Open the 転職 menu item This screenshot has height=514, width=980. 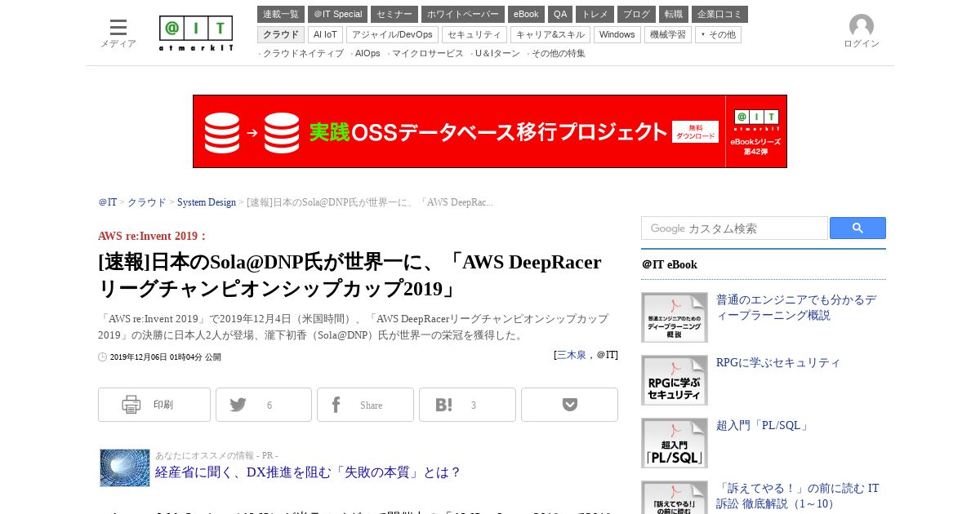click(674, 14)
